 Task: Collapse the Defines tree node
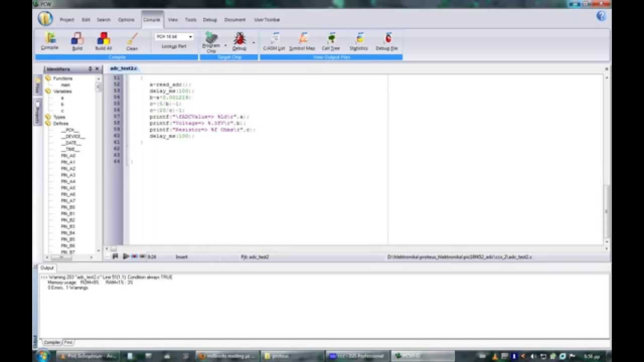click(48, 123)
